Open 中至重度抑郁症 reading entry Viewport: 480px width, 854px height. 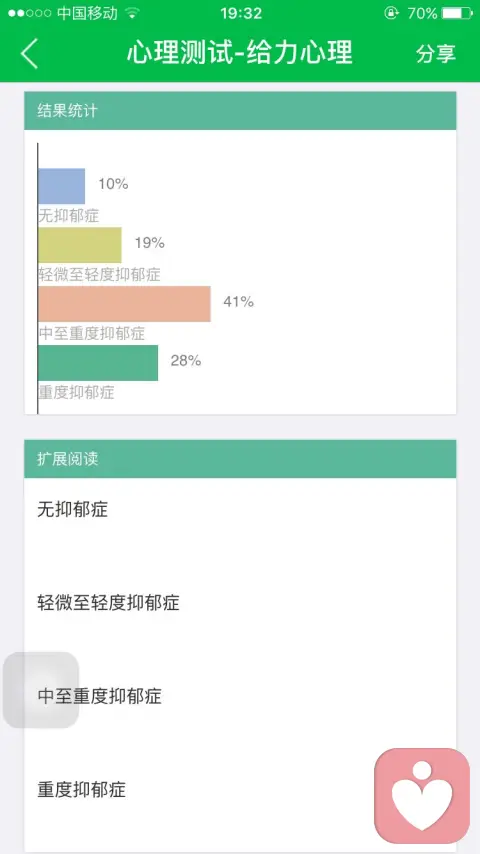coord(240,696)
